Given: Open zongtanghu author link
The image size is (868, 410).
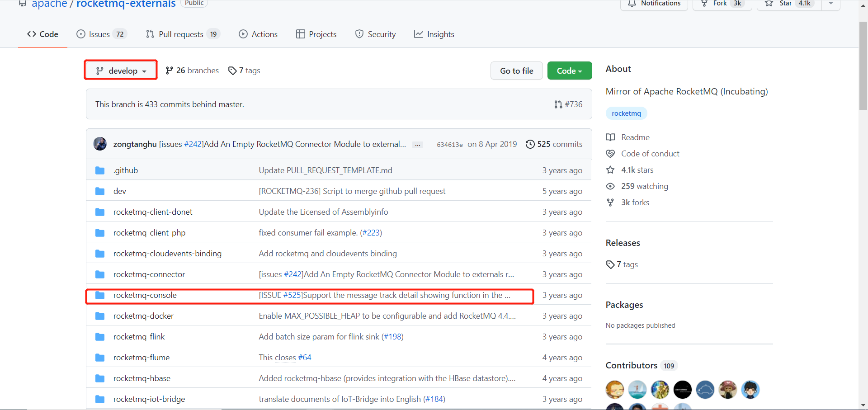Looking at the screenshot, I should 135,144.
